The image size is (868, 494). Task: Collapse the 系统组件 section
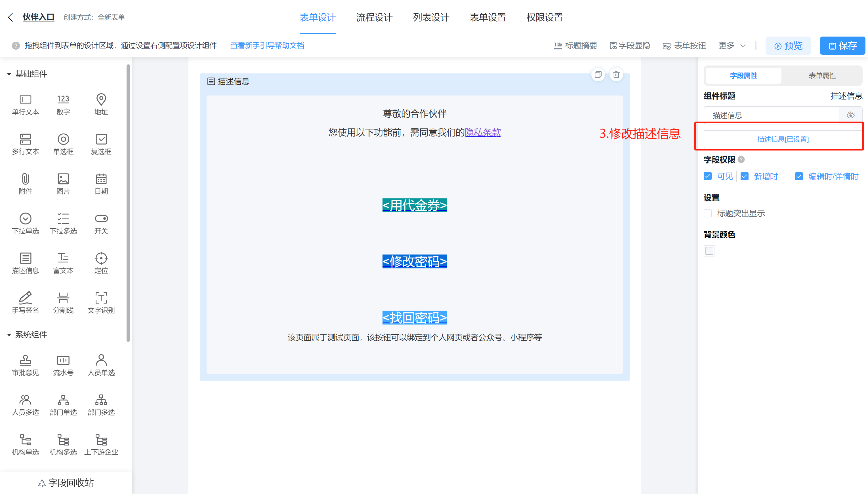click(9, 335)
